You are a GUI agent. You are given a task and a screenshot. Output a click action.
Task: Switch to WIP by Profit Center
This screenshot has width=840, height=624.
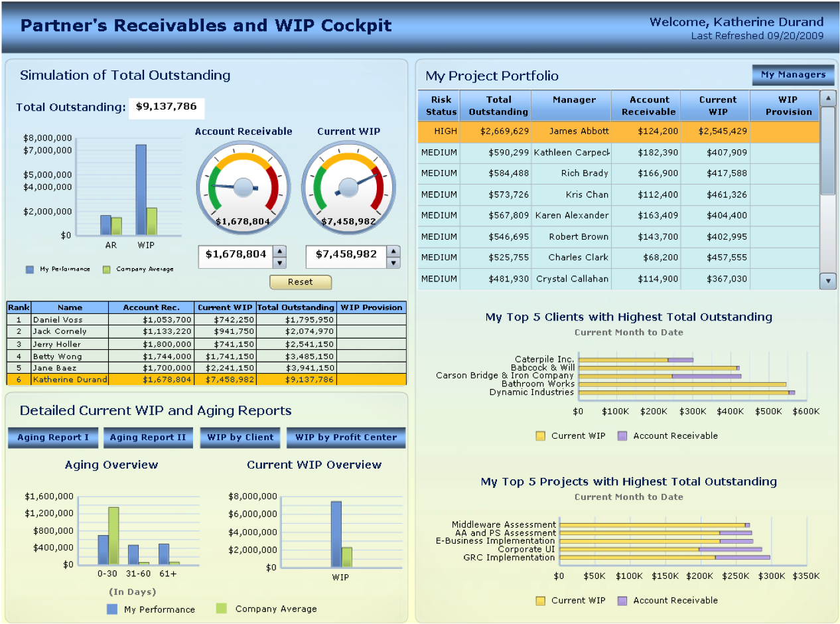coord(346,437)
